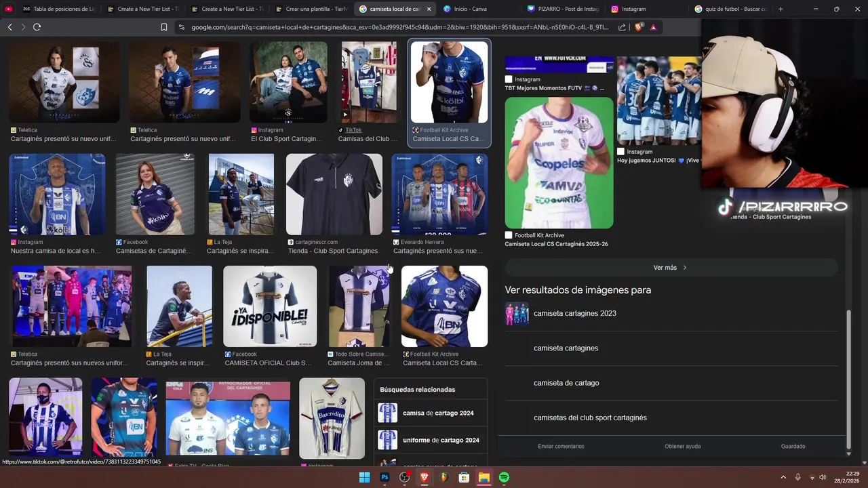Open Teletica result Cartaginés presentó sus nuevos unifor...
This screenshot has width=868, height=488.
[71, 316]
